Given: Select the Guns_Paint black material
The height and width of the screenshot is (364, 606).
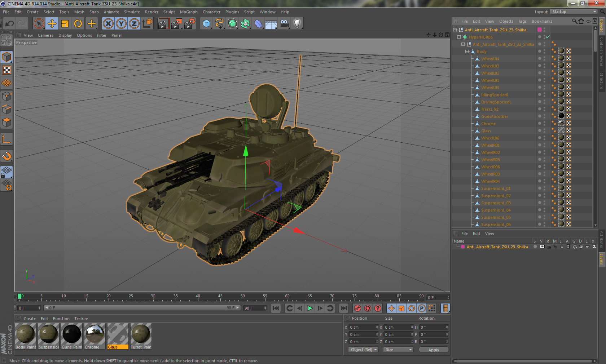Looking at the screenshot, I should (72, 336).
